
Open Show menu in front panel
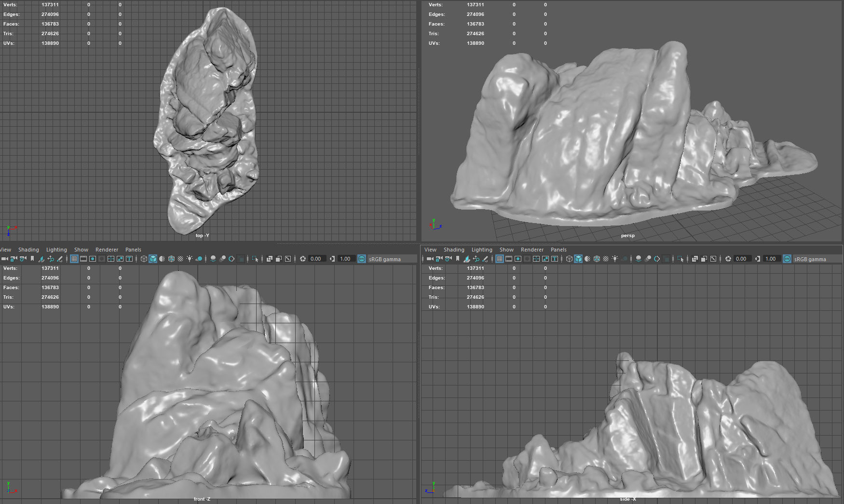click(x=81, y=250)
